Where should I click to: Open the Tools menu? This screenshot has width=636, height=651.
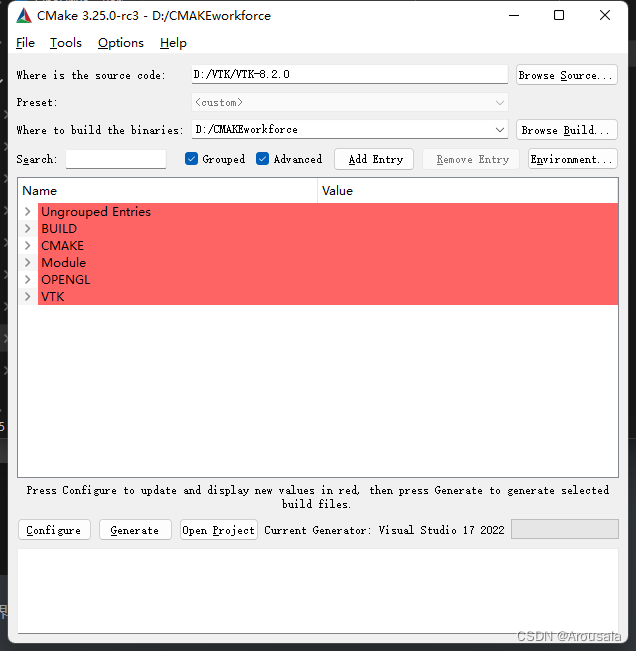pos(66,43)
